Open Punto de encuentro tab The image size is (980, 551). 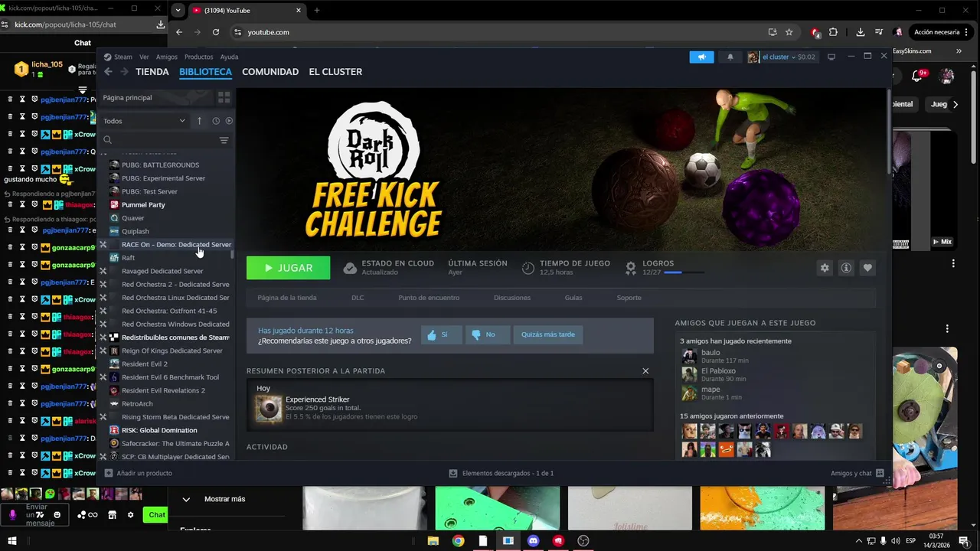pyautogui.click(x=429, y=298)
